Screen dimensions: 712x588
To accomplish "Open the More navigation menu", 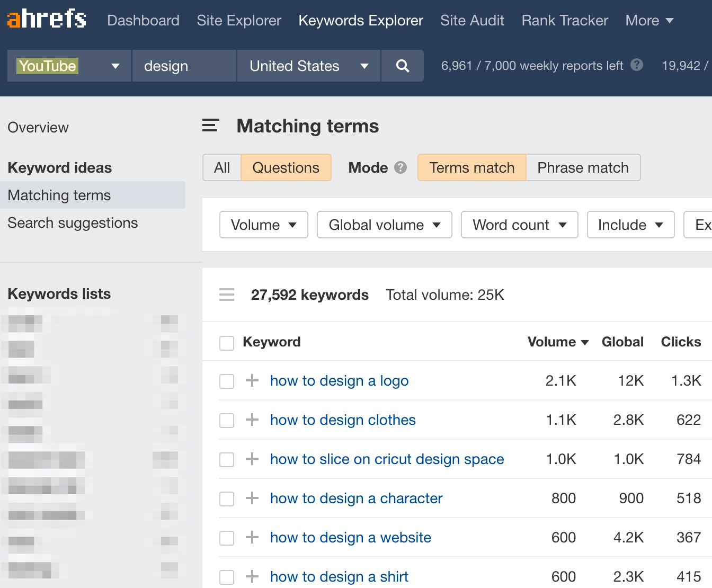I will [648, 20].
